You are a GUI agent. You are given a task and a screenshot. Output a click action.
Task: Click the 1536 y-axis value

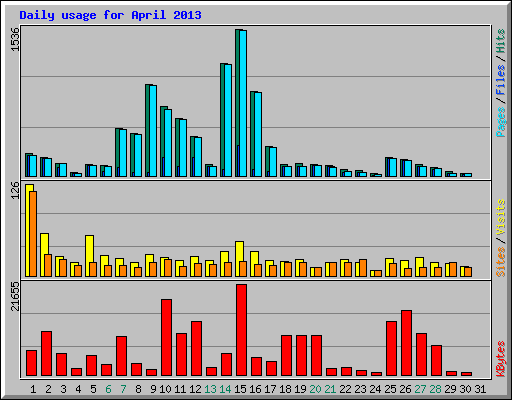[15, 39]
